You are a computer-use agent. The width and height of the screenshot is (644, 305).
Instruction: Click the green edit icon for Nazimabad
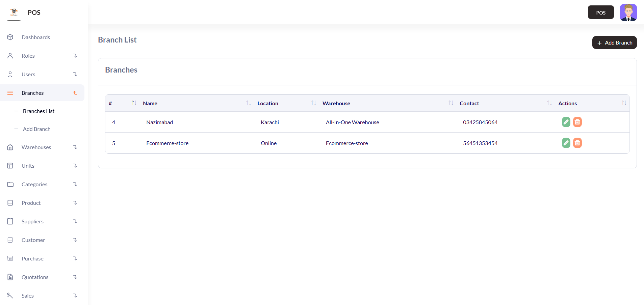[x=566, y=122]
